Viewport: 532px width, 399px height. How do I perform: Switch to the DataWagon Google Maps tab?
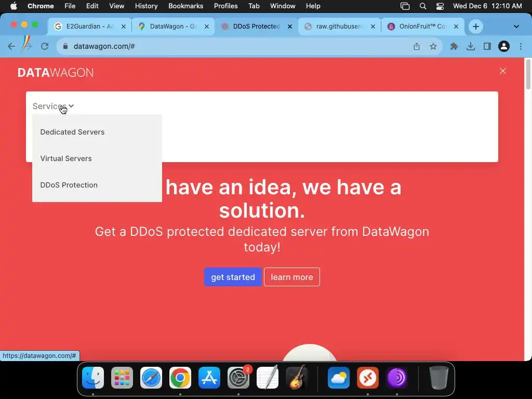tap(172, 26)
